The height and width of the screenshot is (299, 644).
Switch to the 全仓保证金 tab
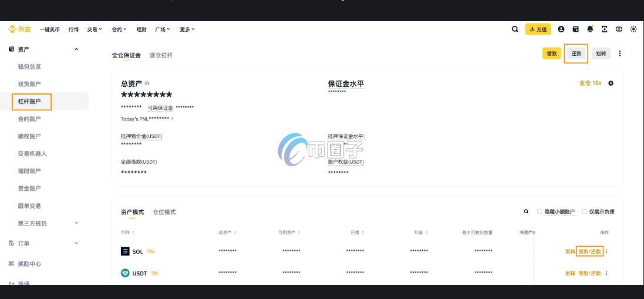point(126,55)
